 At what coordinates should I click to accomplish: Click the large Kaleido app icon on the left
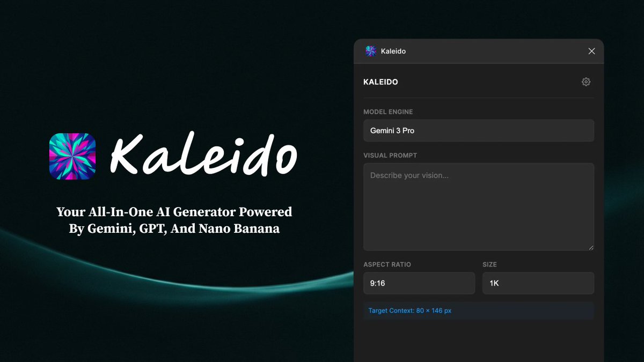point(72,156)
